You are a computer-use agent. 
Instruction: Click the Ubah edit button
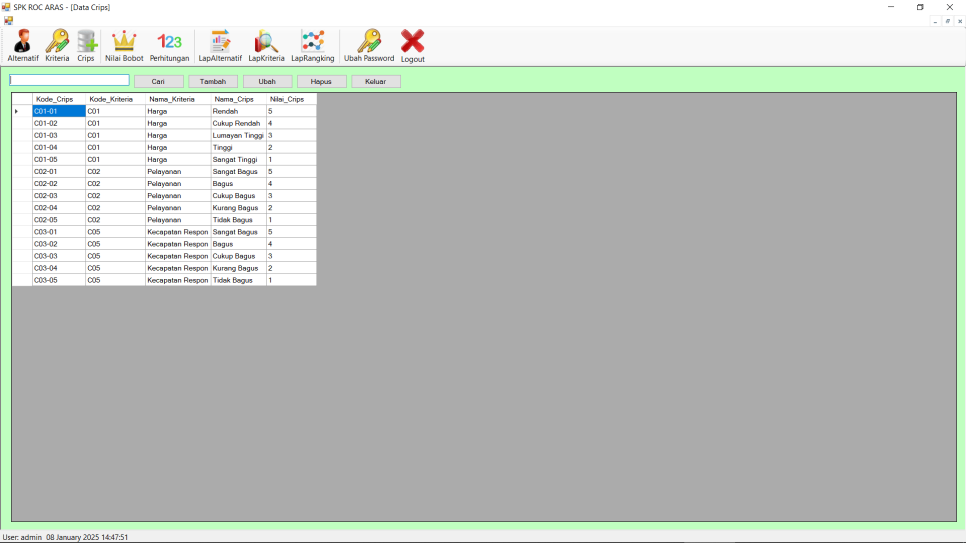pos(267,81)
